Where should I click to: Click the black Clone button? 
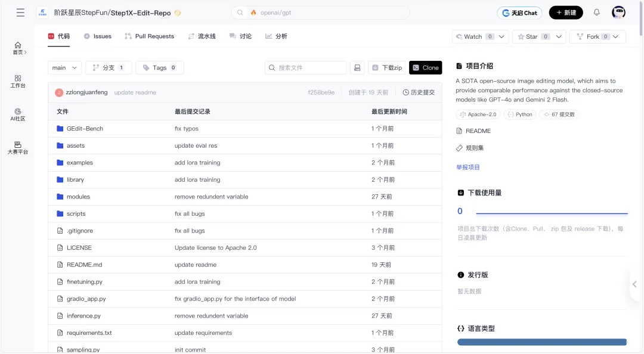(x=426, y=68)
